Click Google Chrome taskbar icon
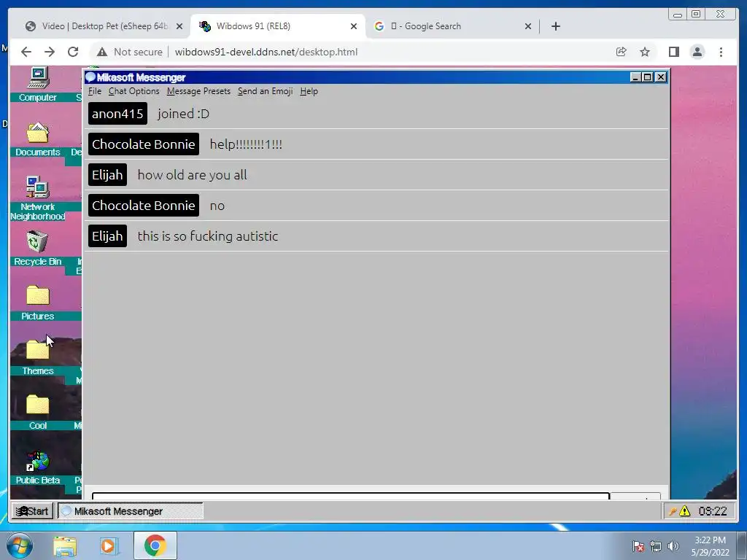The image size is (747, 560). 155,545
